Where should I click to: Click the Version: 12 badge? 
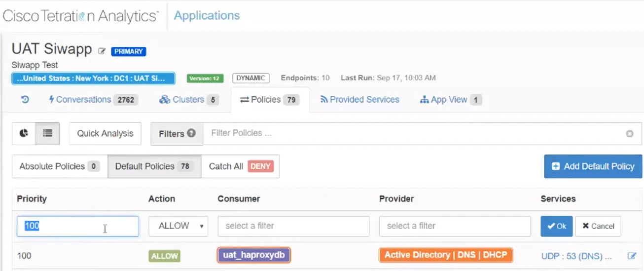[205, 78]
